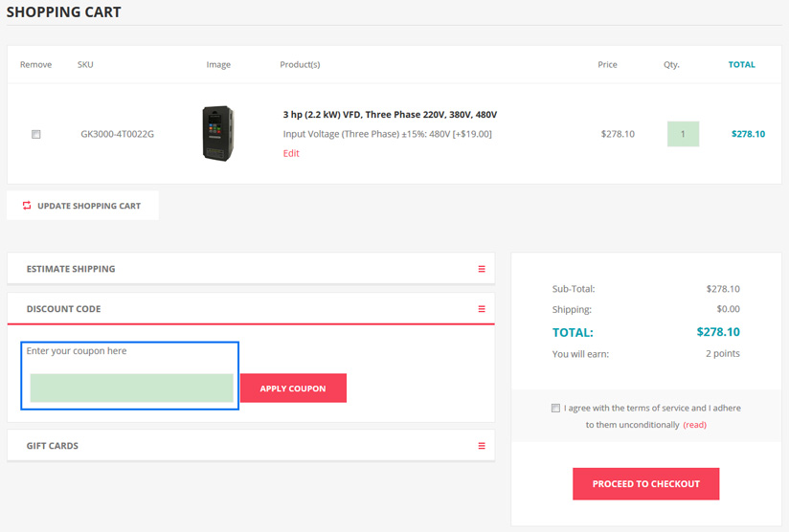
Task: Collapse the Discount Code section title
Action: pos(63,309)
